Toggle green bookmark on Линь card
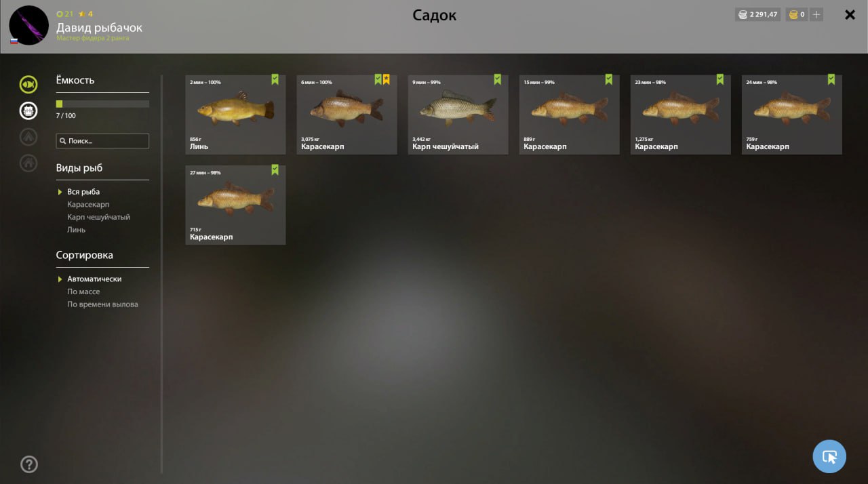The image size is (868, 484). (x=275, y=79)
